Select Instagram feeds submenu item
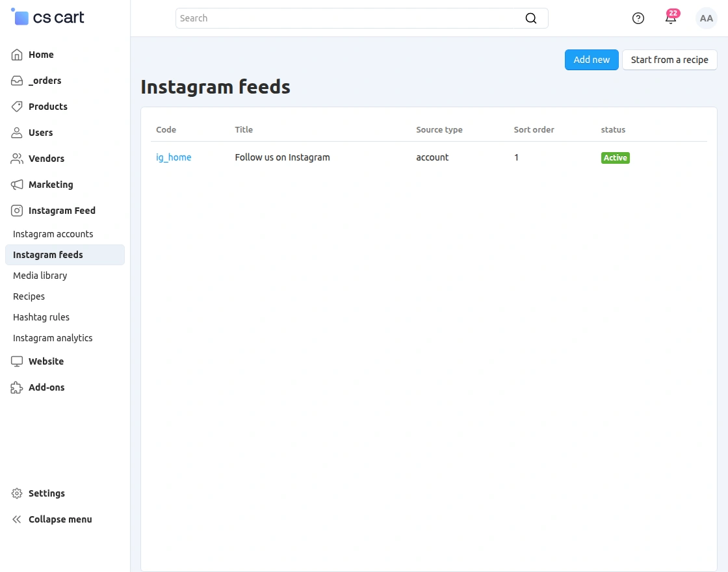The width and height of the screenshot is (728, 572). 65,255
